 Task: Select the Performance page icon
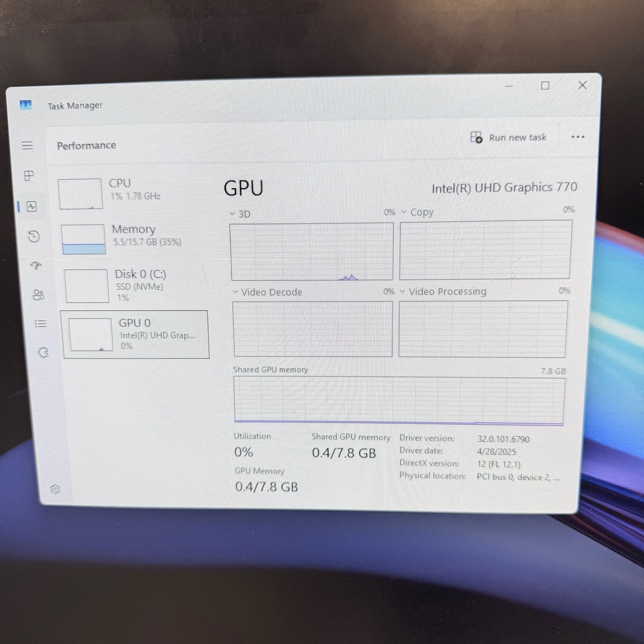(x=32, y=206)
